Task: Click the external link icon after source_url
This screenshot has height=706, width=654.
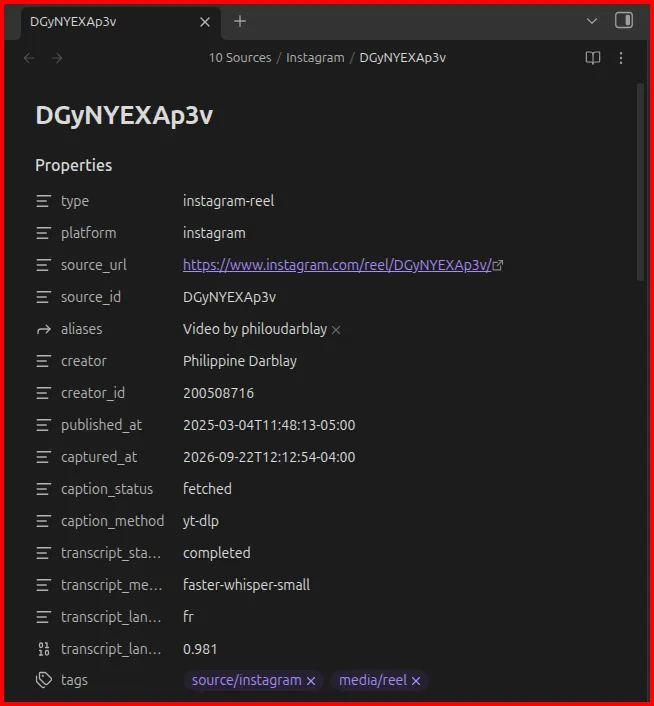Action: point(498,265)
